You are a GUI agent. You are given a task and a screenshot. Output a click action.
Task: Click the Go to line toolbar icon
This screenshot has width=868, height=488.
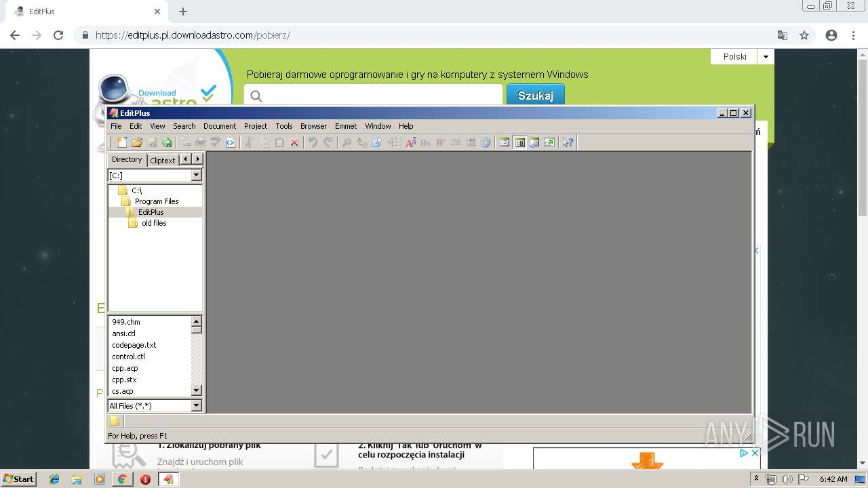(x=391, y=142)
